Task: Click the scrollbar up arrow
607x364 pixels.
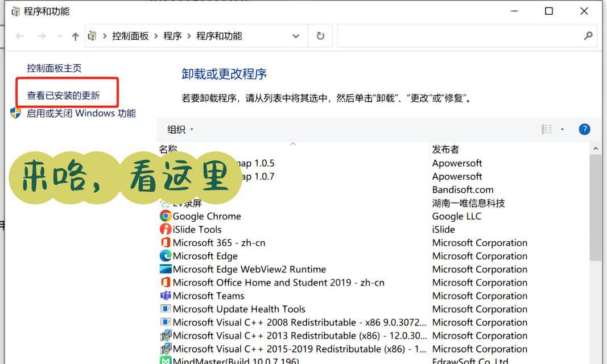Action: pos(596,148)
